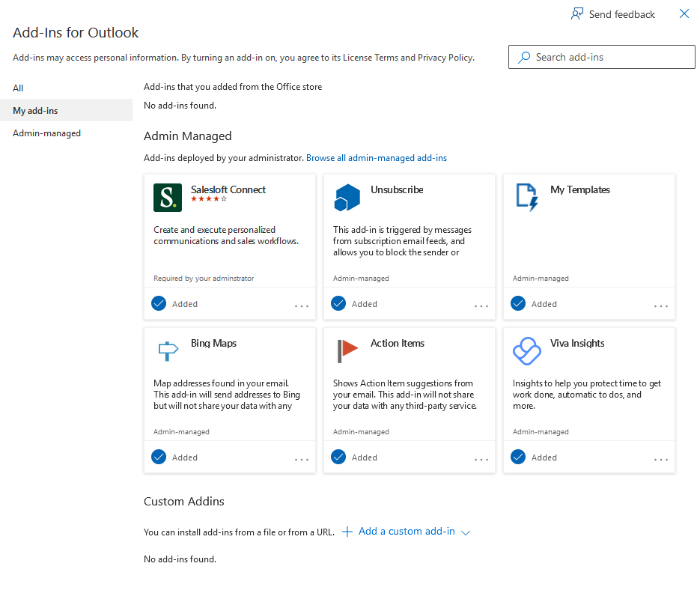The width and height of the screenshot is (700, 608).
Task: Open the Salesloft Connect title
Action: (x=228, y=189)
